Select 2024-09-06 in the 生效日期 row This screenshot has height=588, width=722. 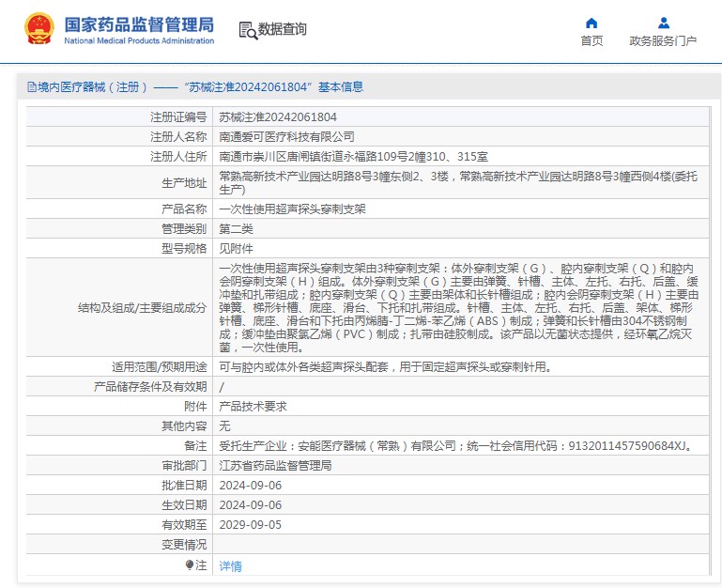tap(251, 505)
